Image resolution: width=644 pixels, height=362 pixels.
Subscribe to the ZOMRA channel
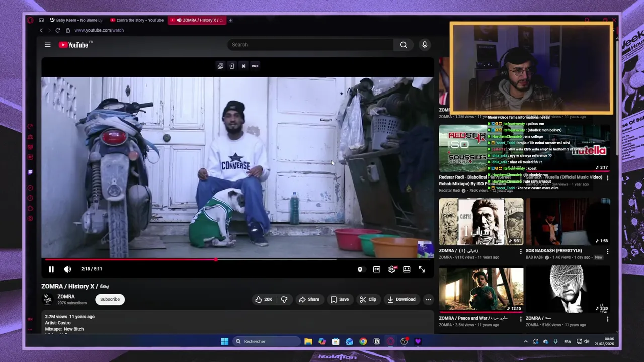point(110,299)
